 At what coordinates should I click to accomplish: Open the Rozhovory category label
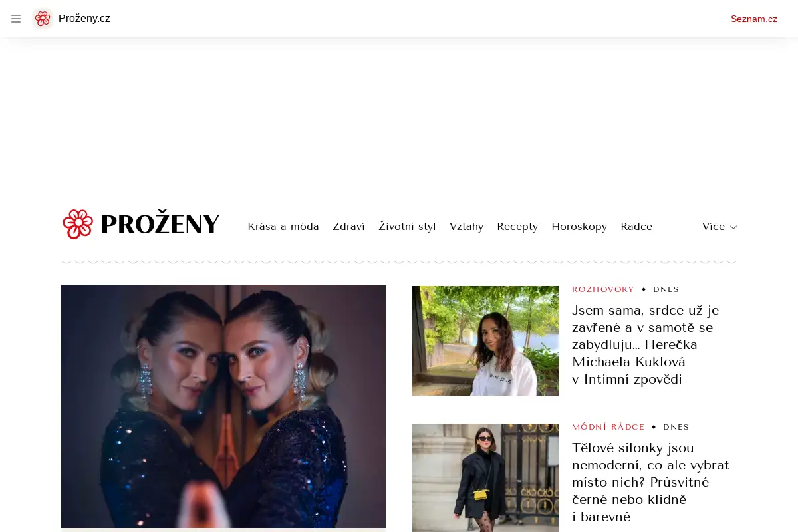603,289
